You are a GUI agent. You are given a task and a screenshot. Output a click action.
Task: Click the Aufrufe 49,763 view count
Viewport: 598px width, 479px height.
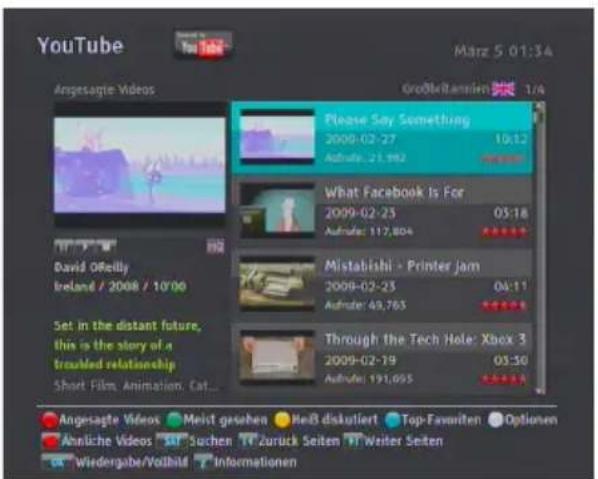click(x=365, y=305)
